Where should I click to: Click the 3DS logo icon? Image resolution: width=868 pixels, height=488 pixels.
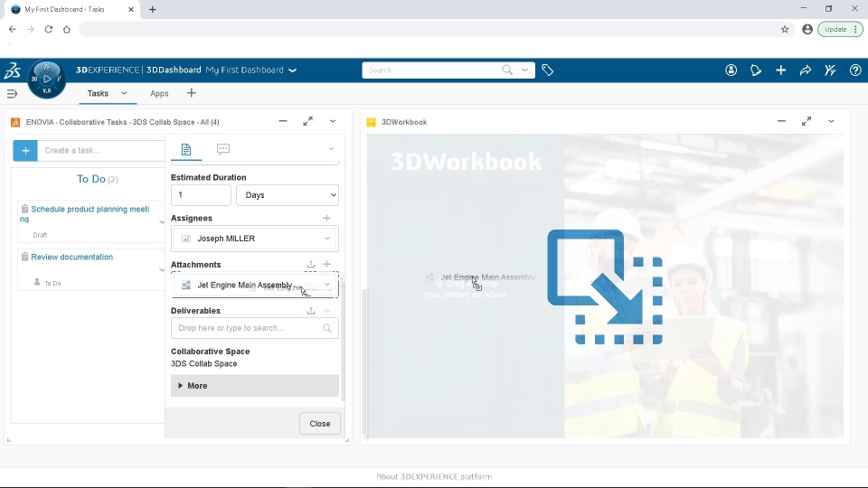pyautogui.click(x=12, y=70)
